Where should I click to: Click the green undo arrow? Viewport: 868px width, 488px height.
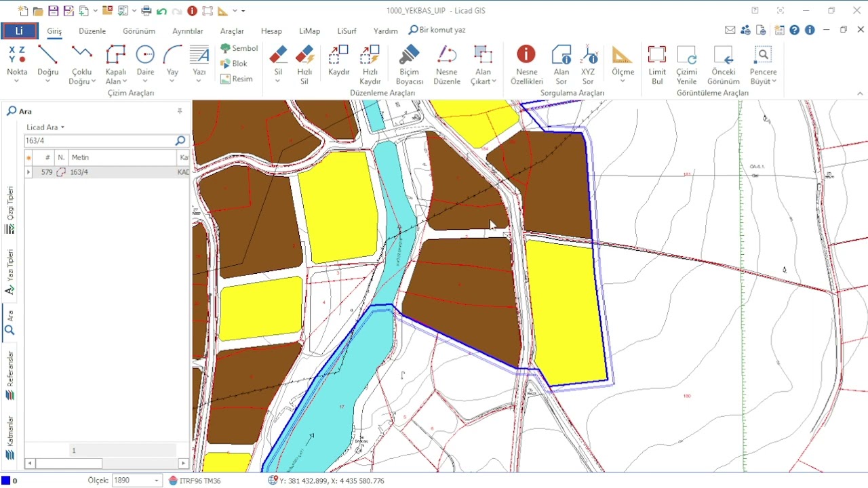161,11
